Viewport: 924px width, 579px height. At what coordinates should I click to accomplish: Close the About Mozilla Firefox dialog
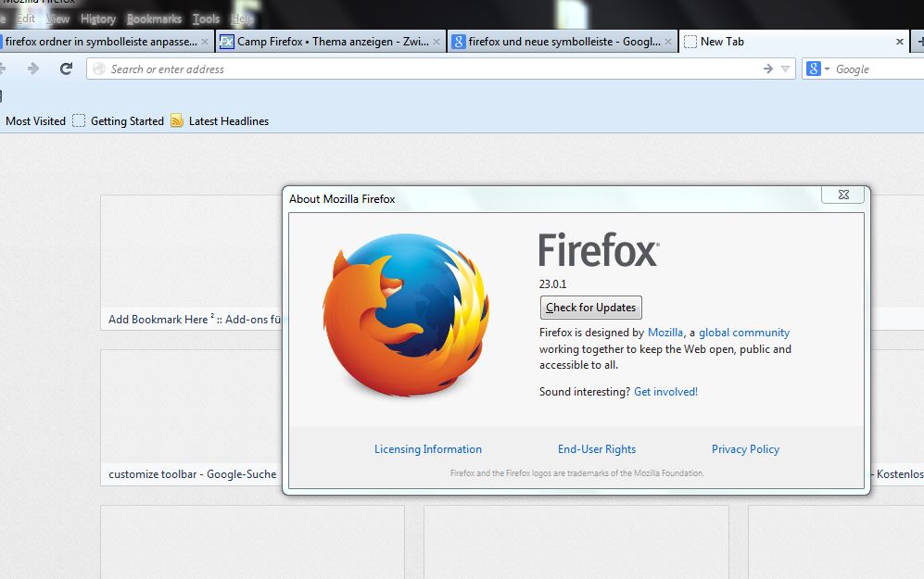pos(843,195)
